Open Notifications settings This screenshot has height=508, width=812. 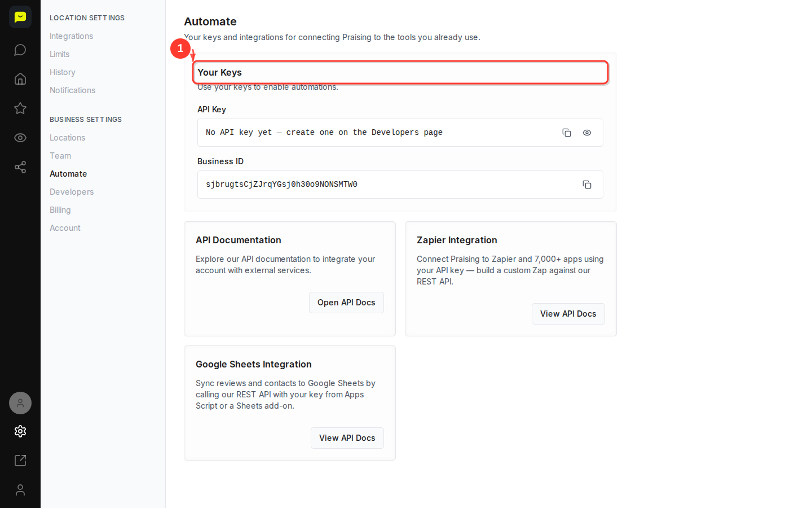72,90
